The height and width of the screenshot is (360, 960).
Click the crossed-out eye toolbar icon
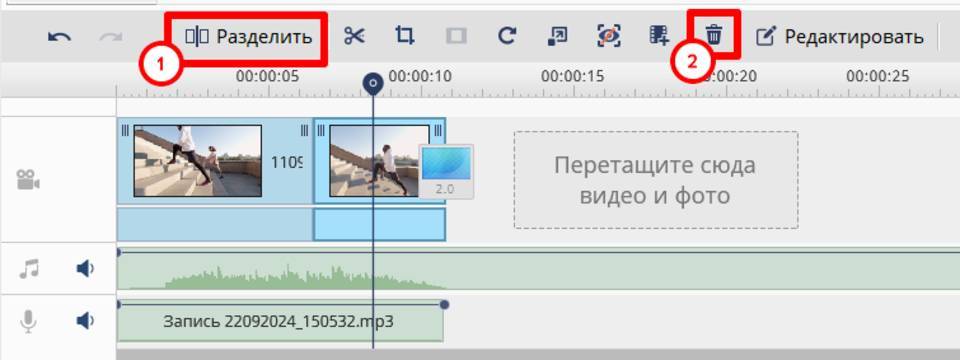click(609, 36)
